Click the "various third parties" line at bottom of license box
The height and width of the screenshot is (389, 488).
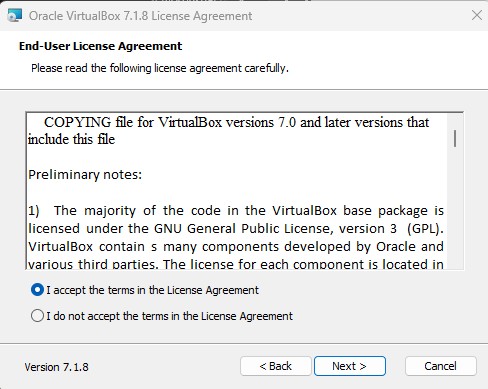(236, 264)
